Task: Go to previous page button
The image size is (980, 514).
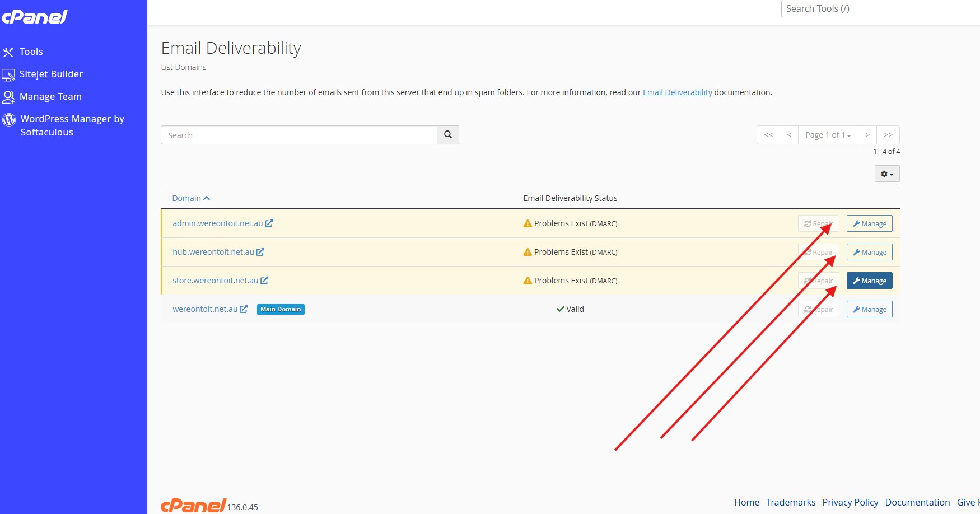Action: click(789, 135)
